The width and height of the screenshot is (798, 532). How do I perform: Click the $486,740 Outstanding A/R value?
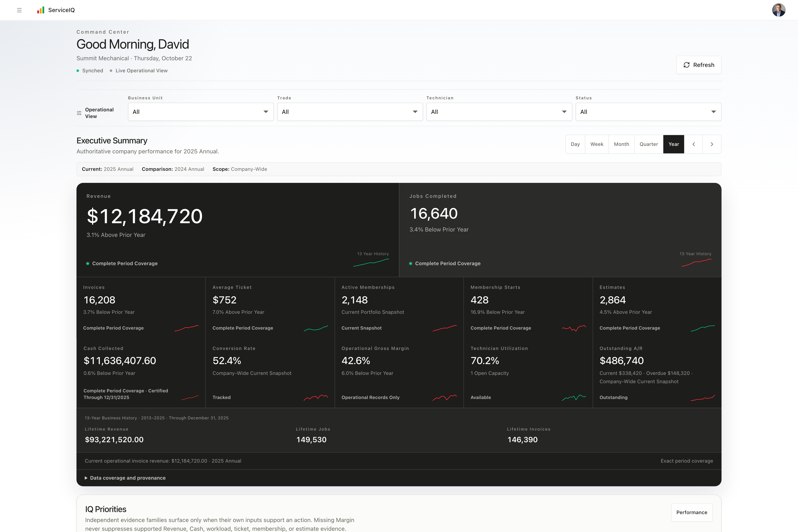(622, 361)
